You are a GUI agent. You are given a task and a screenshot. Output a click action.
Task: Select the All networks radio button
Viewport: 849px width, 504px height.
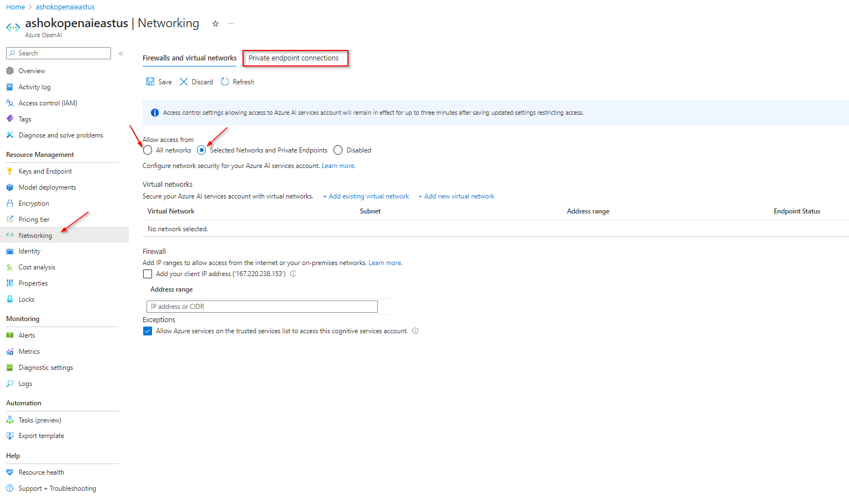pyautogui.click(x=148, y=150)
